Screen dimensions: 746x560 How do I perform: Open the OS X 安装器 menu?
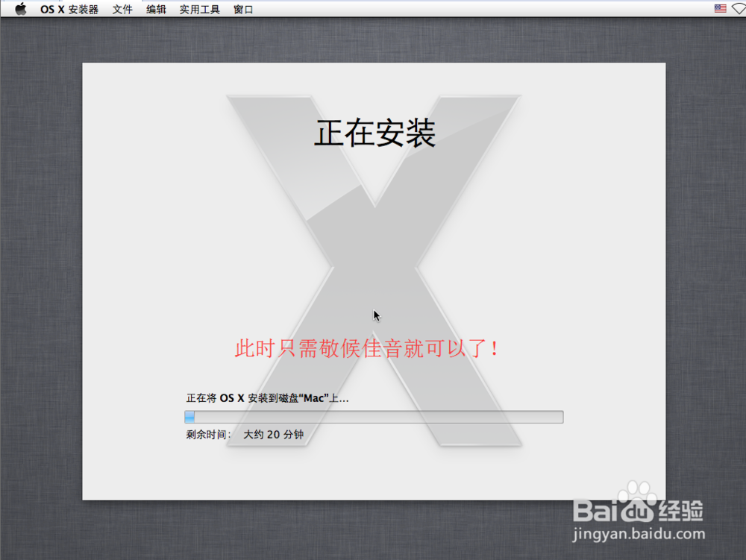[69, 10]
